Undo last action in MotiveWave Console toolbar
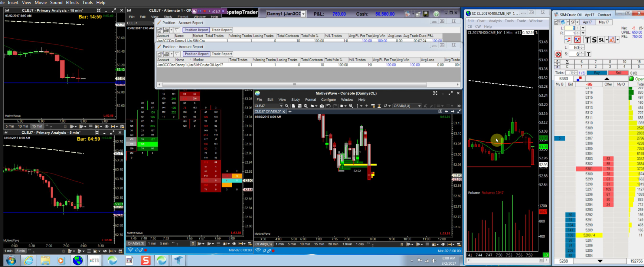644x267 pixels. point(328,106)
